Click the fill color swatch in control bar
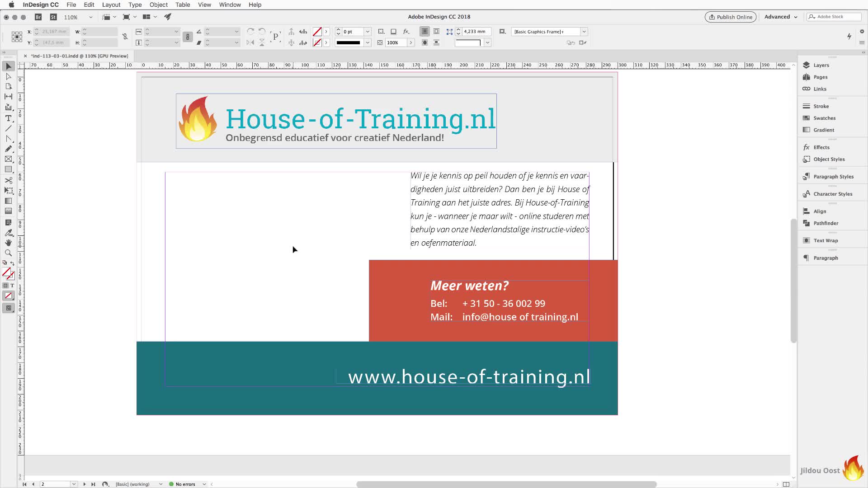Screen dimensions: 868x488 point(317,32)
